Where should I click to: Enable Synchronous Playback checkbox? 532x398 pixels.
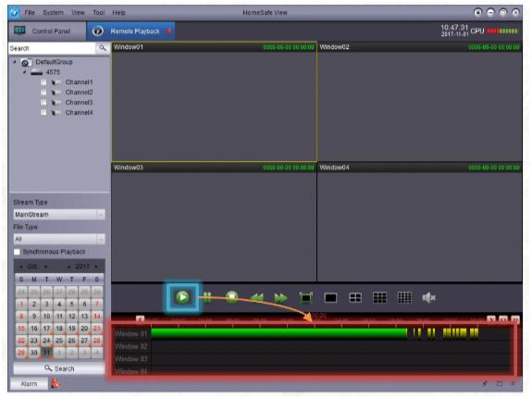17,252
